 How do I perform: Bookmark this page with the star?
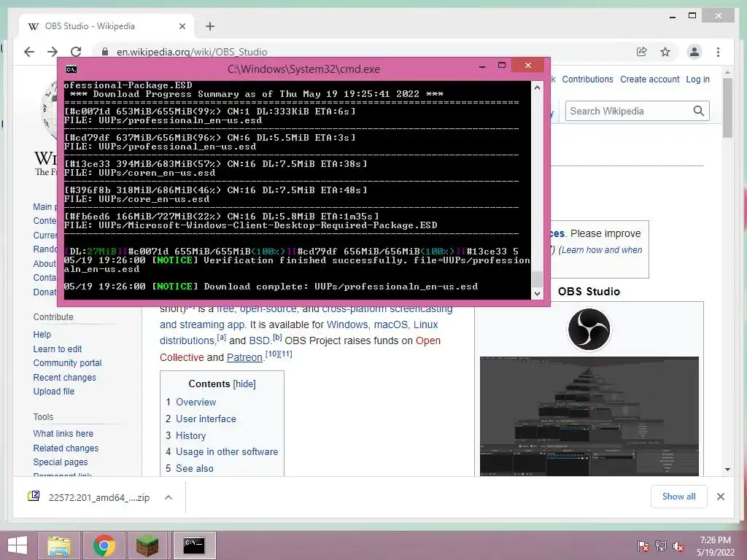[665, 52]
